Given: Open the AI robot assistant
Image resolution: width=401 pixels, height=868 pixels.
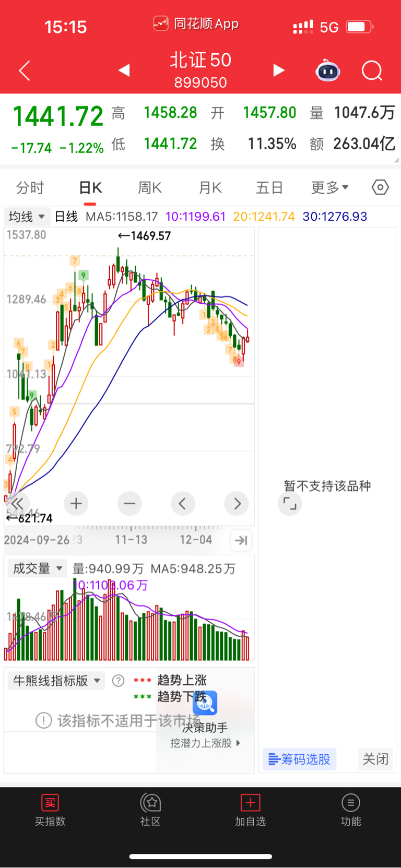Looking at the screenshot, I should tap(328, 70).
